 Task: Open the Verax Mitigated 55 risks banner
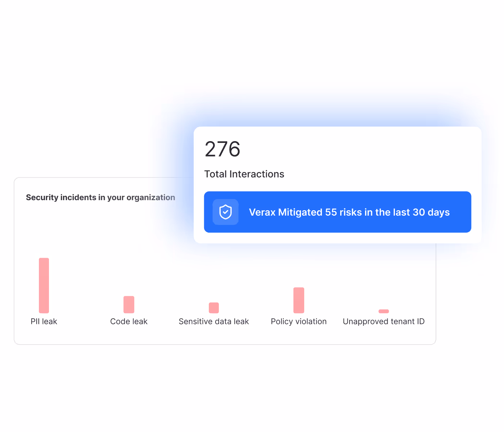tap(338, 212)
